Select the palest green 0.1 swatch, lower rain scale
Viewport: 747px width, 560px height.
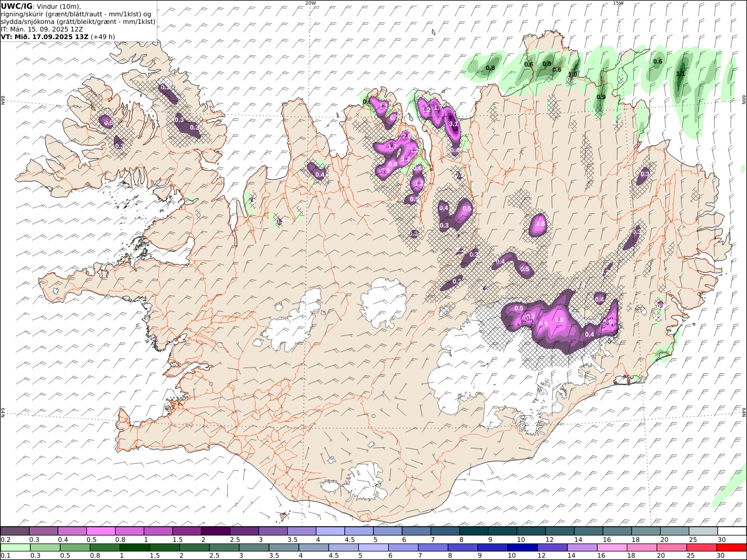(16, 547)
